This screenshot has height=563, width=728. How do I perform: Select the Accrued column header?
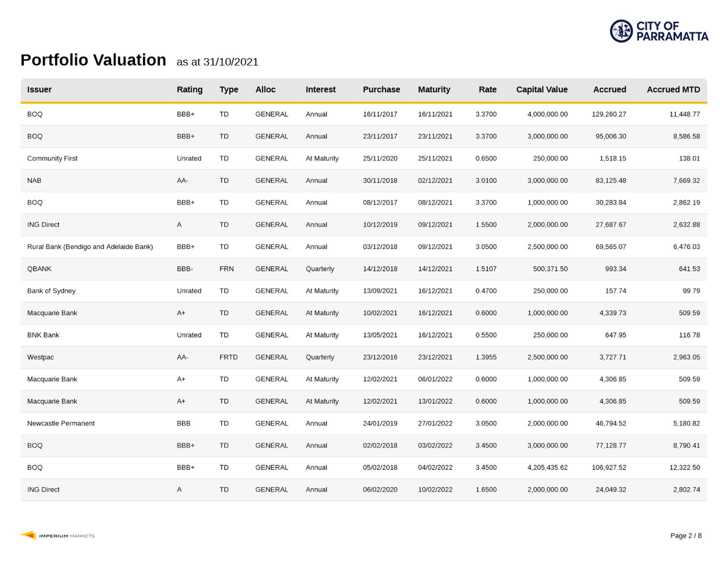pyautogui.click(x=609, y=89)
